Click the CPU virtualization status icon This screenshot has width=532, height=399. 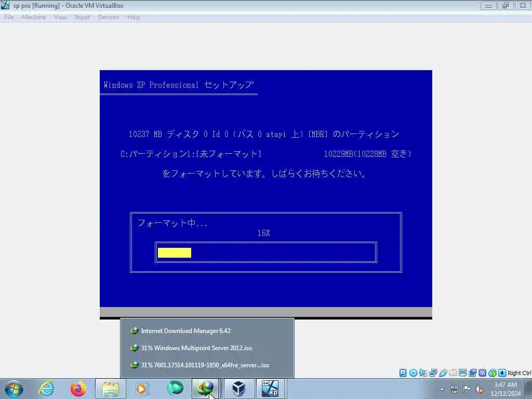[x=482, y=373]
